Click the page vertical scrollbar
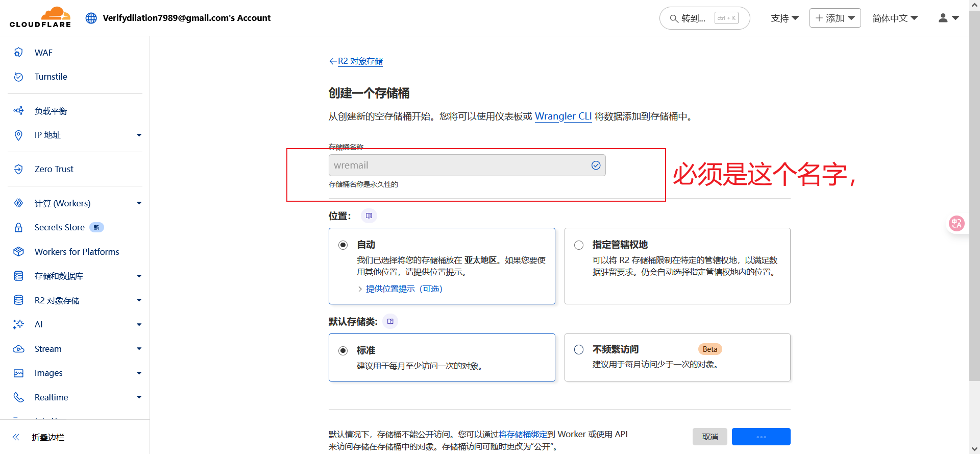The image size is (980, 454). 974,204
